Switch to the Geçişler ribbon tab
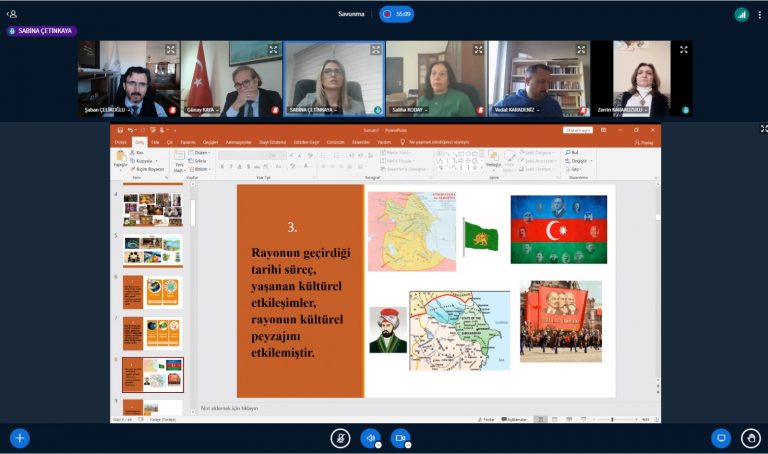Screen dimensions: 768x454 tap(210, 142)
